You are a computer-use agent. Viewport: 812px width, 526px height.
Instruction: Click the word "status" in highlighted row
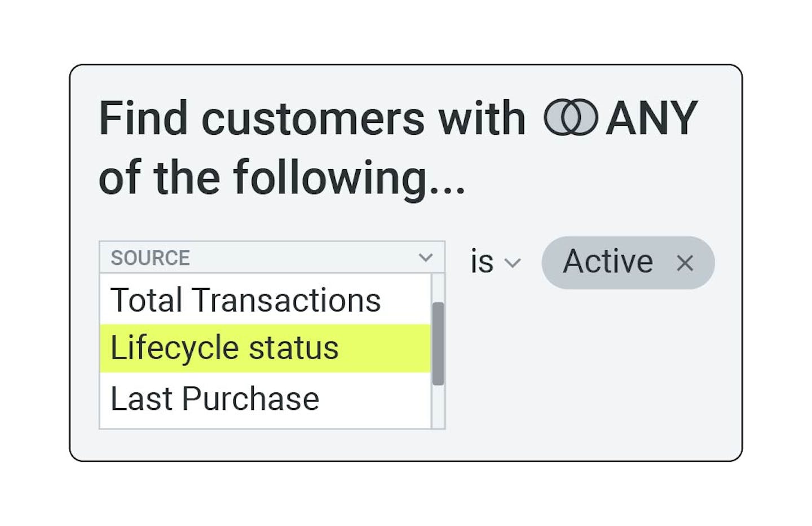pyautogui.click(x=293, y=348)
